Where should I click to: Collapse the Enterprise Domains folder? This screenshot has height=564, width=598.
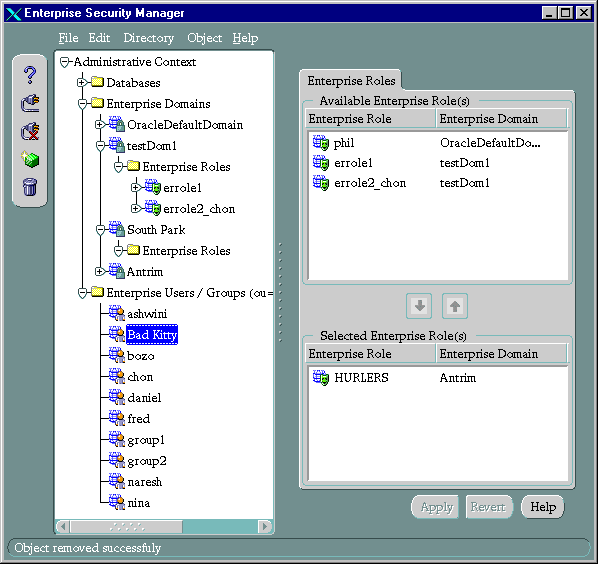click(x=82, y=104)
